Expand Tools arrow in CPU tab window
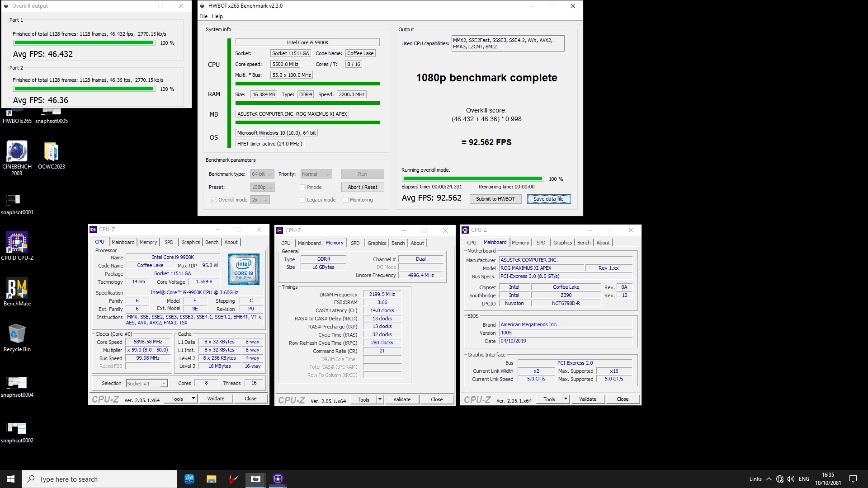 click(x=193, y=399)
